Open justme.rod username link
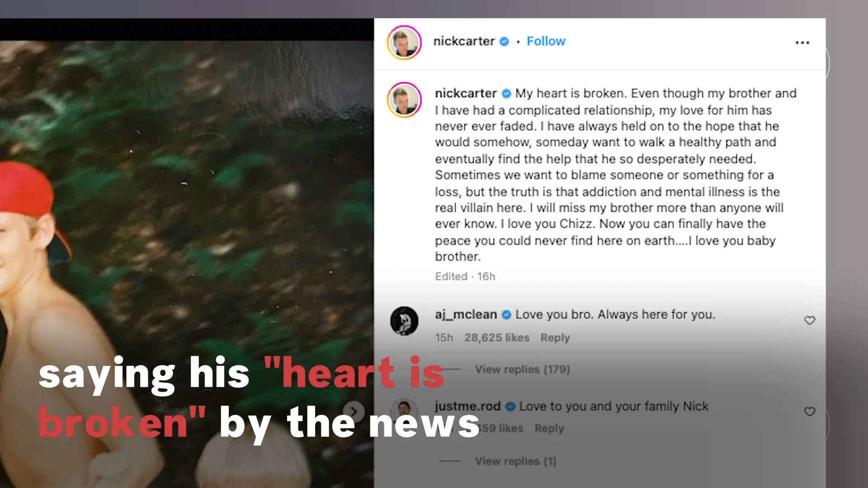868x488 pixels. tap(467, 406)
